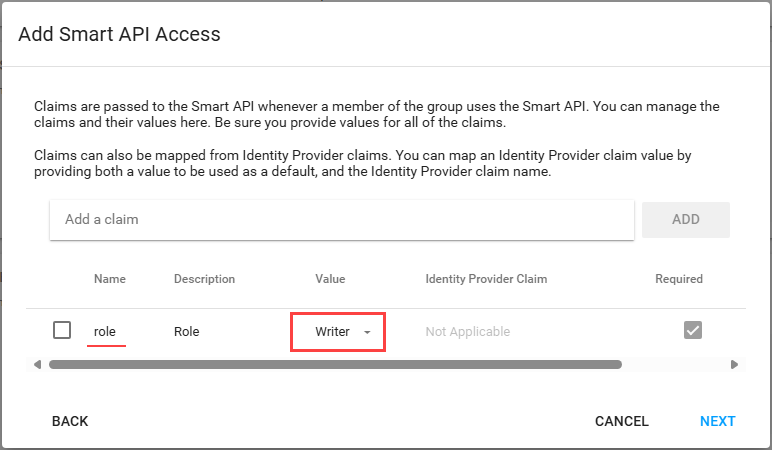Image resolution: width=772 pixels, height=450 pixels.
Task: Cancel the Add Smart API Access dialog
Action: (622, 421)
